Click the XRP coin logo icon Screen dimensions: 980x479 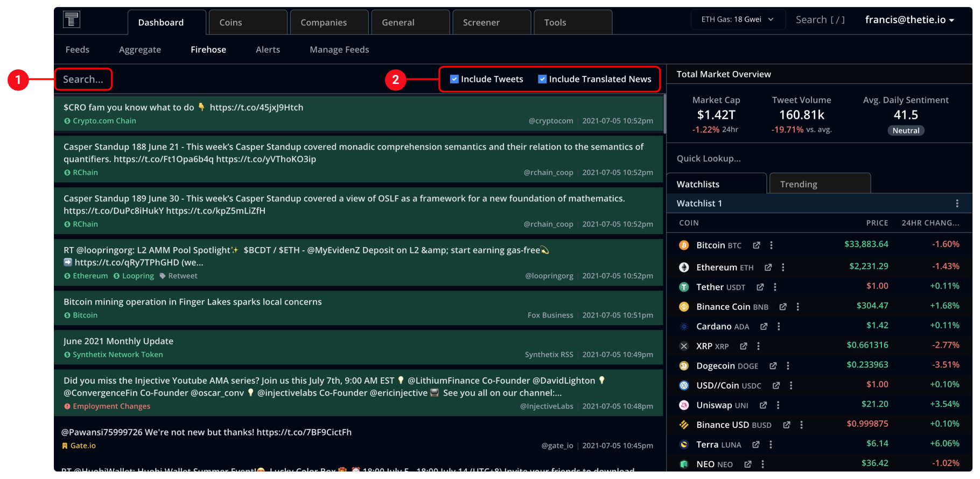684,346
